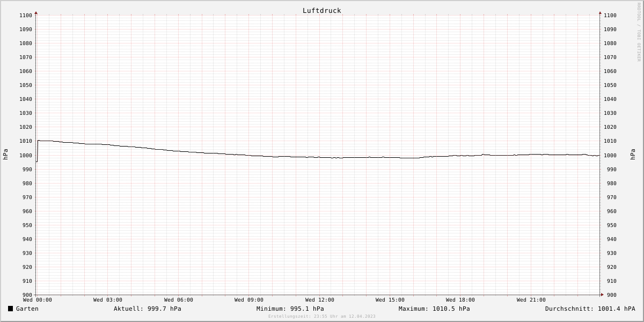Select the Garten legend label
The height and width of the screenshot is (322, 644).
tap(27, 309)
